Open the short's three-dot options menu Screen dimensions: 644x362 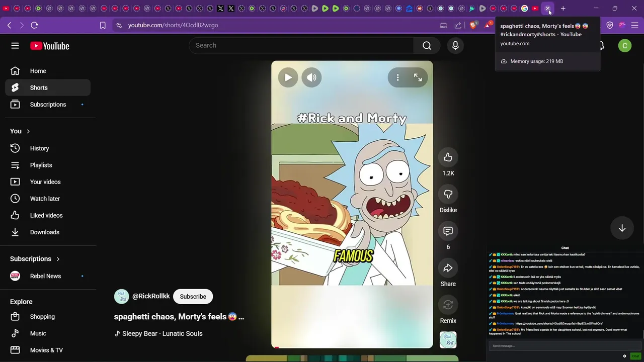[x=397, y=77]
